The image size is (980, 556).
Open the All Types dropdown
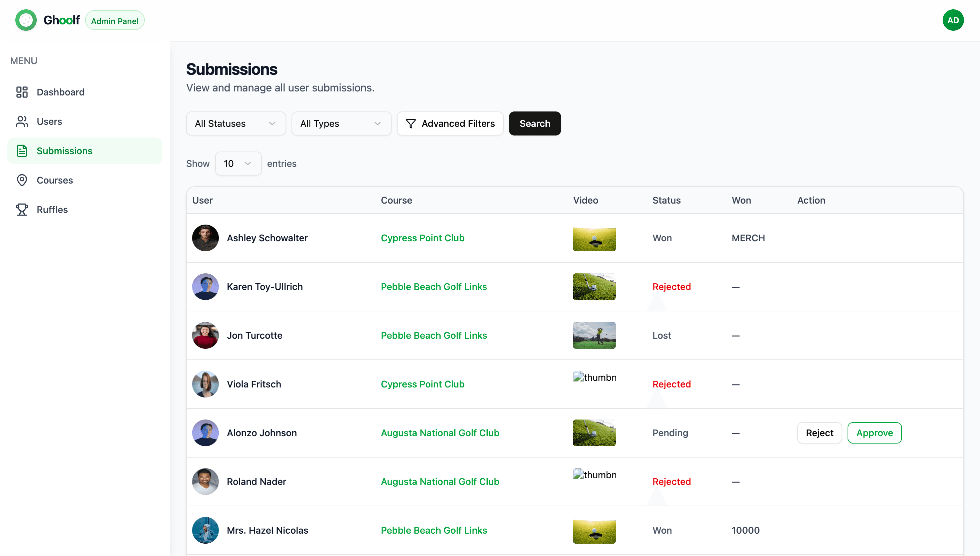(341, 124)
